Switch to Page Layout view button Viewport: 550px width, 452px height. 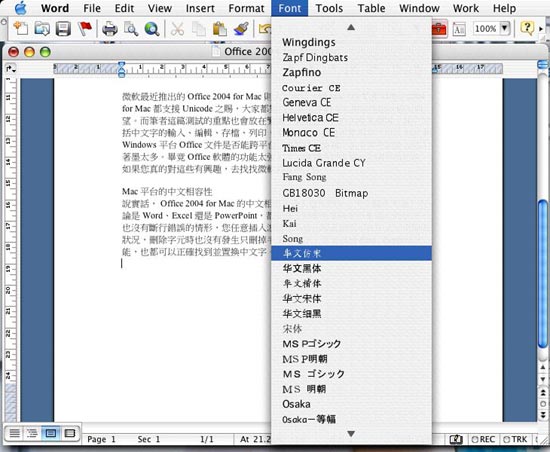[51, 433]
